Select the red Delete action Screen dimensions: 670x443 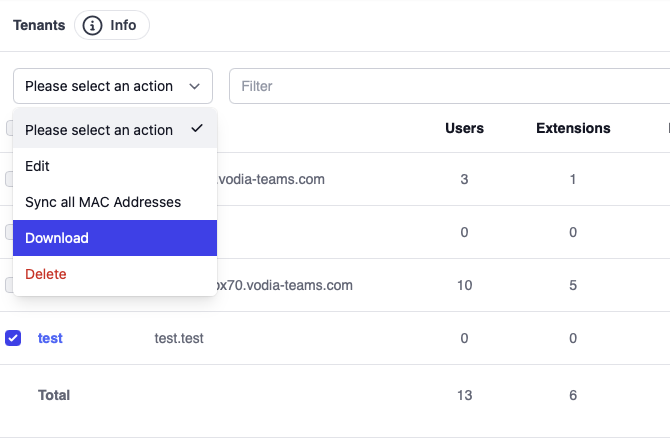click(46, 274)
